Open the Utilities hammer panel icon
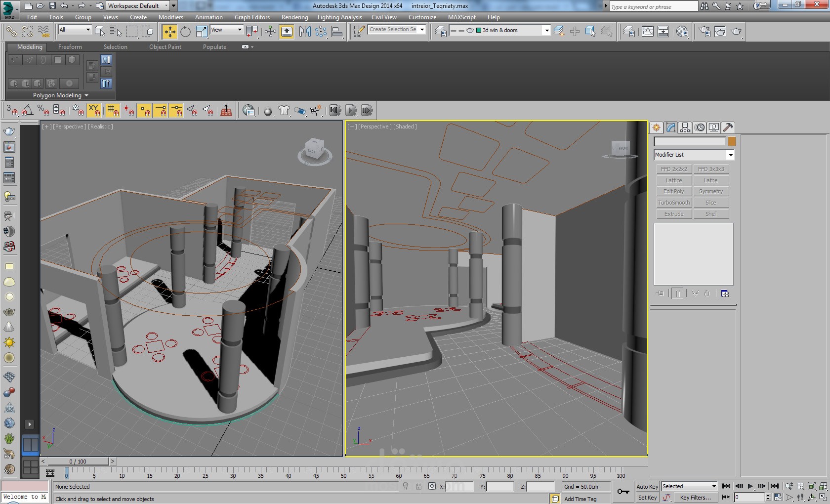Image resolution: width=830 pixels, height=504 pixels. pyautogui.click(x=728, y=127)
